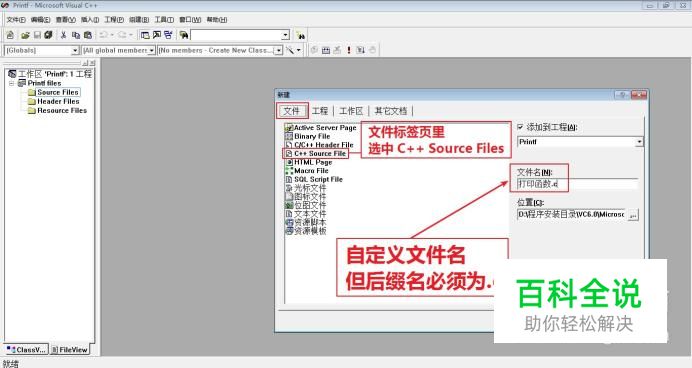Click the WizardBar actions wand icon
Image resolution: width=692 pixels, height=368 pixels.
click(x=290, y=50)
